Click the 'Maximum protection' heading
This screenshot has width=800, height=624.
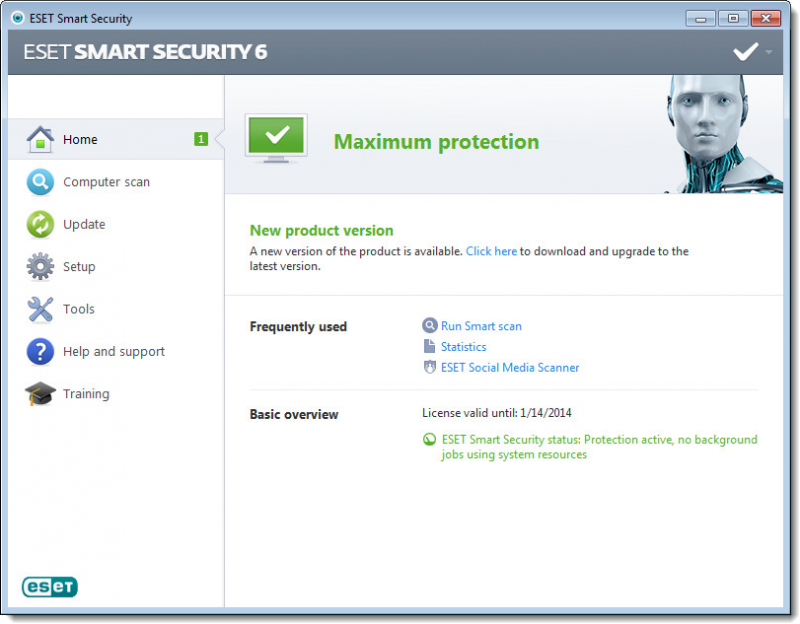coord(436,141)
